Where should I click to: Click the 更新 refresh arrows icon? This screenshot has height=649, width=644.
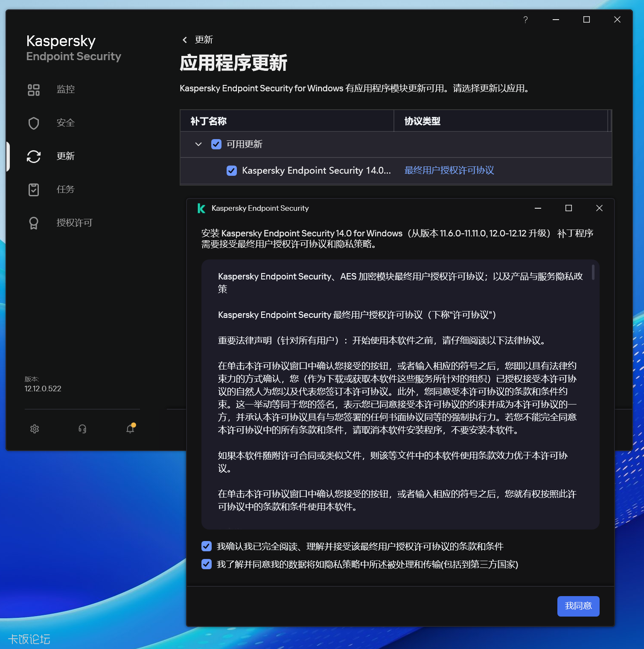click(x=34, y=156)
